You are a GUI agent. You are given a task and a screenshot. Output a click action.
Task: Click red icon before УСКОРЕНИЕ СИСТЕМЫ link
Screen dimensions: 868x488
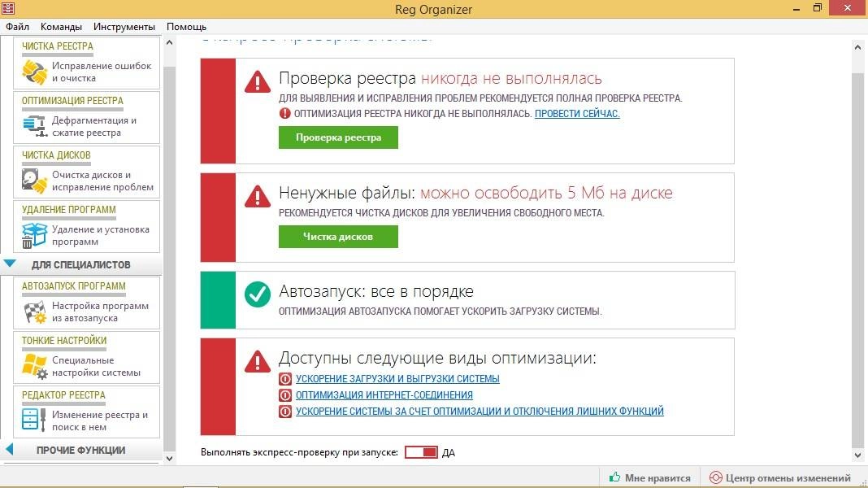(x=285, y=412)
